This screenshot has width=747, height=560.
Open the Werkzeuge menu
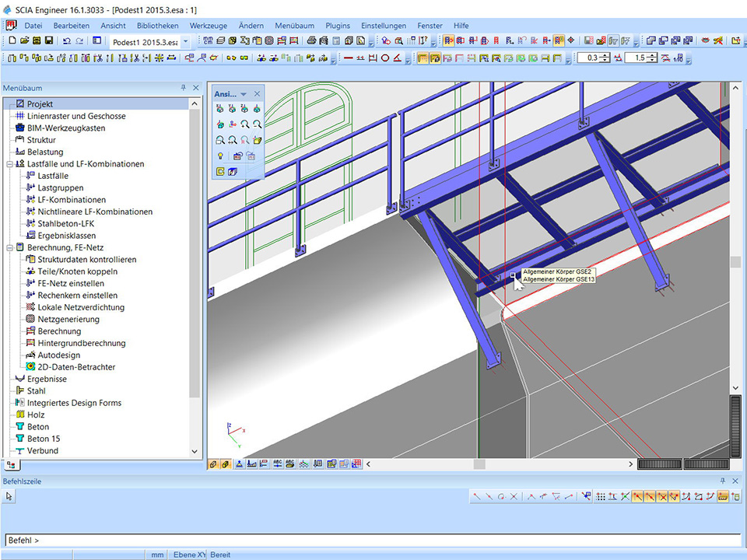coord(208,26)
